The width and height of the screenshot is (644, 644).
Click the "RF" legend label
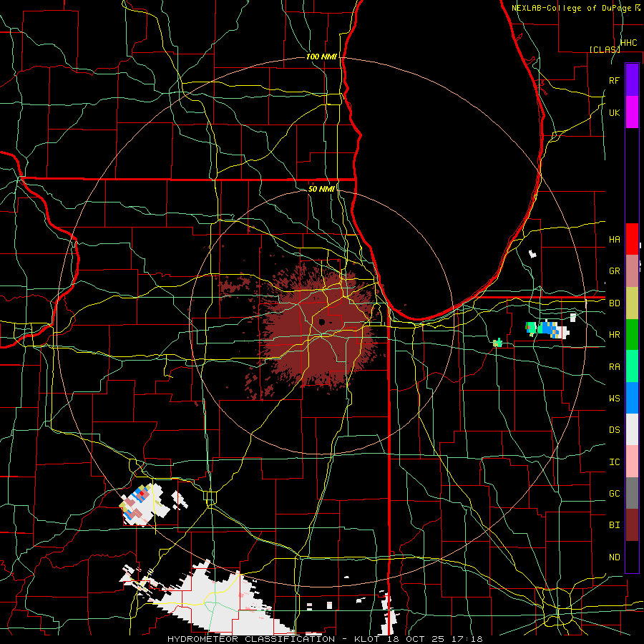tap(614, 80)
